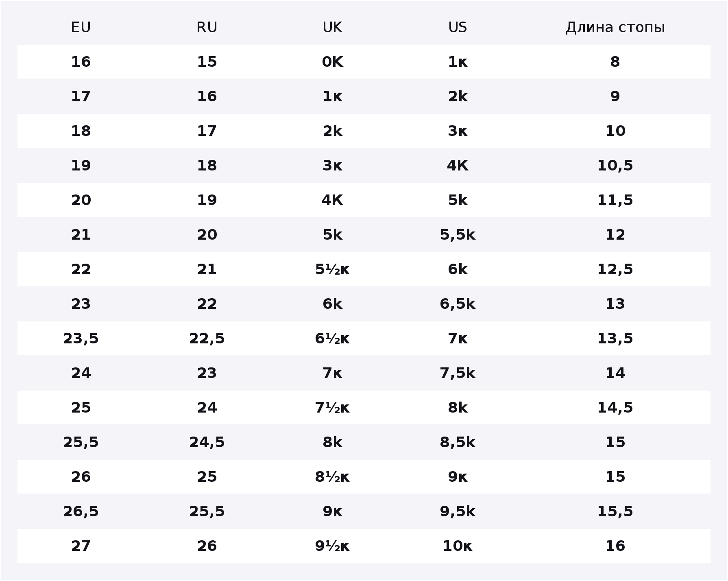Viewport: 728px width, 581px height.
Task: Click the RU column header
Action: [x=207, y=27]
